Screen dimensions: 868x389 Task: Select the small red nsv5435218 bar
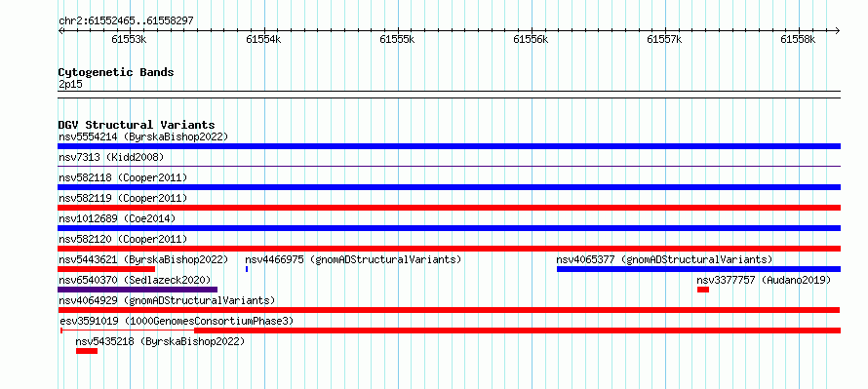tap(87, 351)
